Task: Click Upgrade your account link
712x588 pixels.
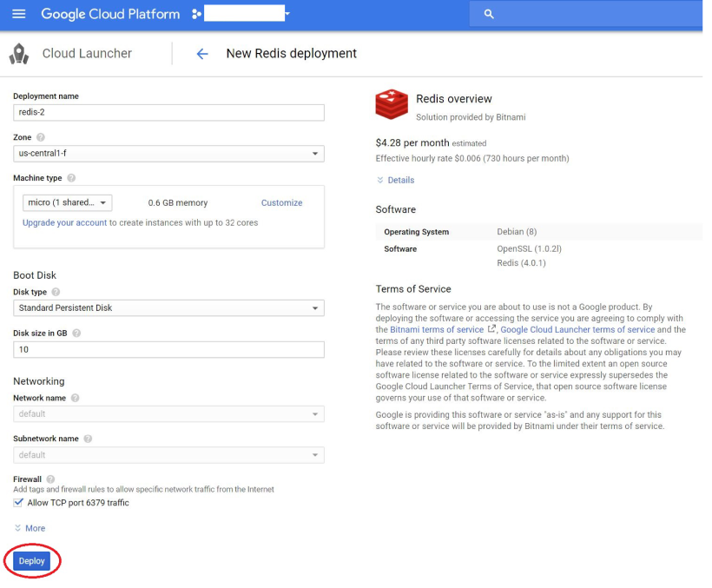Action: coord(64,222)
